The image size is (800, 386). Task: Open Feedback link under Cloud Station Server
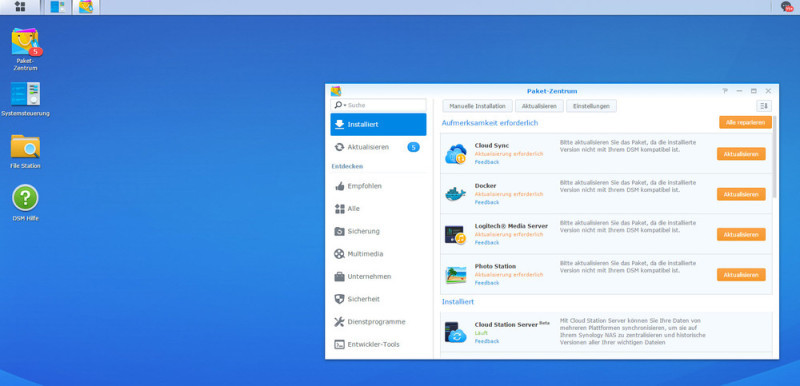[487, 341]
